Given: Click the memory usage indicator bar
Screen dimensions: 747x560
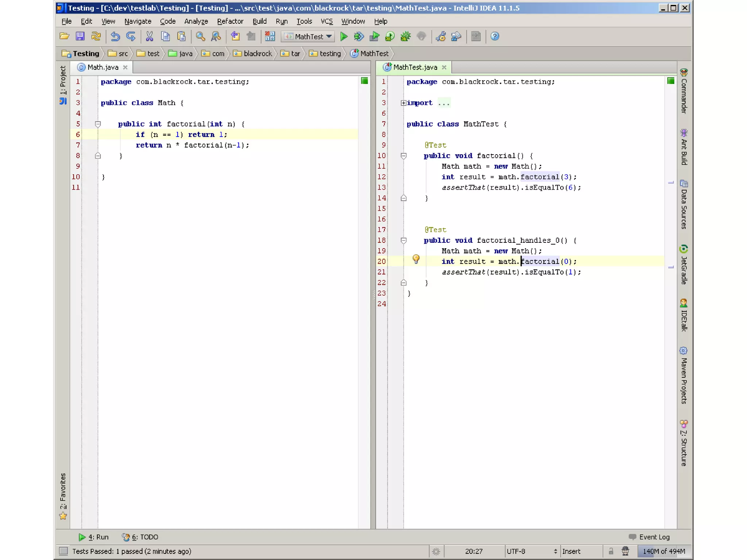Looking at the screenshot, I should coord(663,551).
